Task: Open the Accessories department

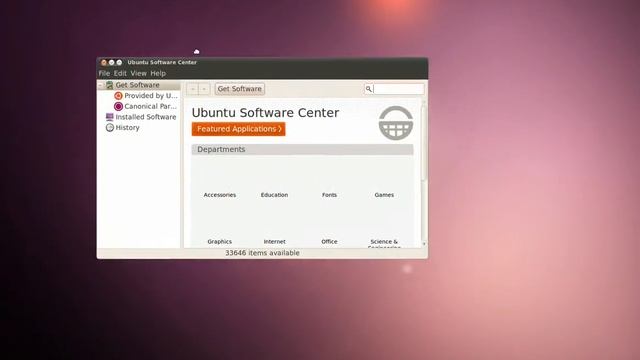Action: 220,195
